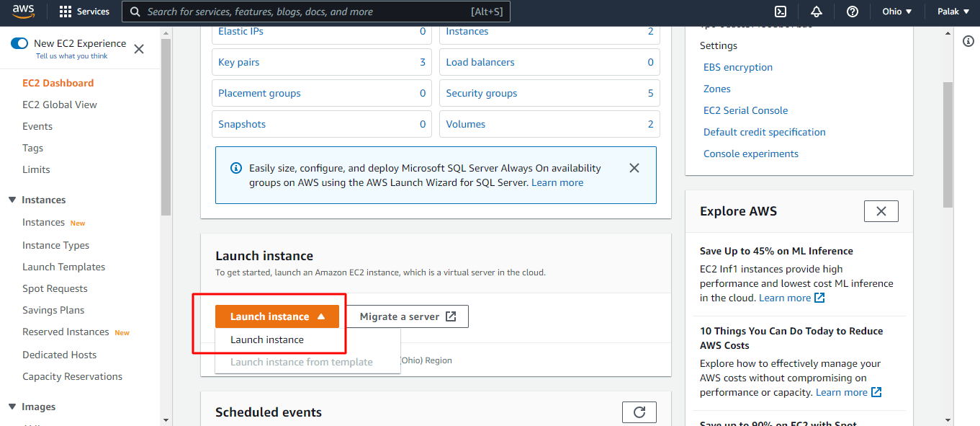Click the sidebar vertical scrollbar thumb
Screen dimensions: 980x426
pyautogui.click(x=166, y=127)
